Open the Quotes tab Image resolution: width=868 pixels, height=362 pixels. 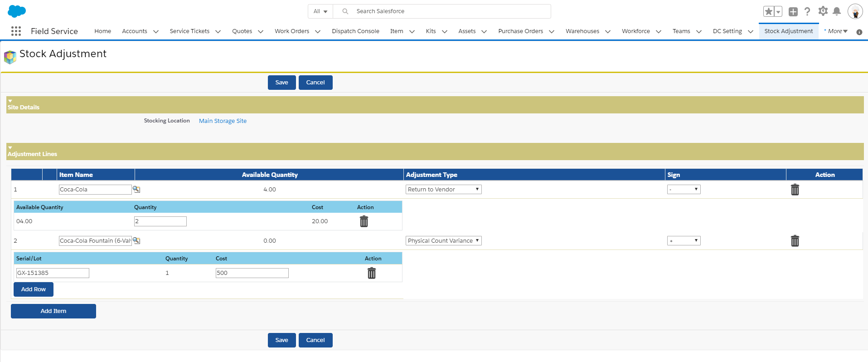pyautogui.click(x=242, y=31)
